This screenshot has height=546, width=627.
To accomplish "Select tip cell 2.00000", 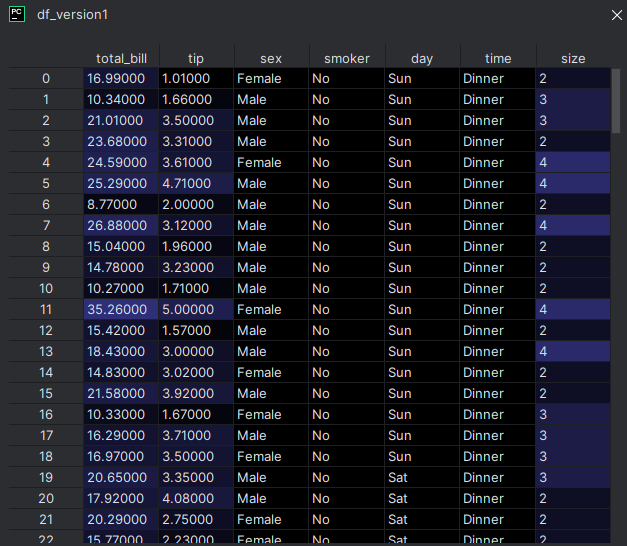I will [196, 204].
